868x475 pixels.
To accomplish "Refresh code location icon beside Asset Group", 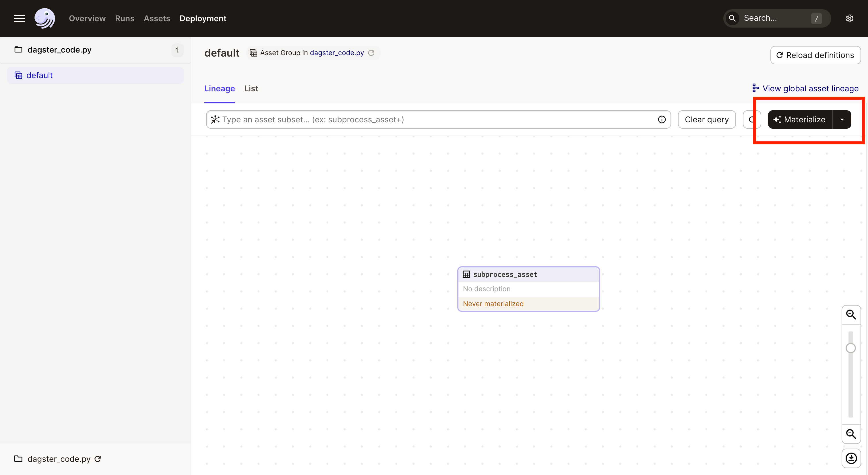I will 371,53.
